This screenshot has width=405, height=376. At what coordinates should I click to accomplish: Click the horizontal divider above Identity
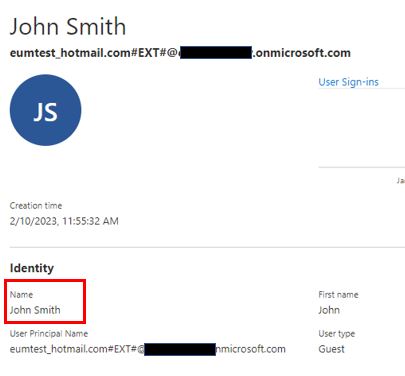(x=207, y=247)
